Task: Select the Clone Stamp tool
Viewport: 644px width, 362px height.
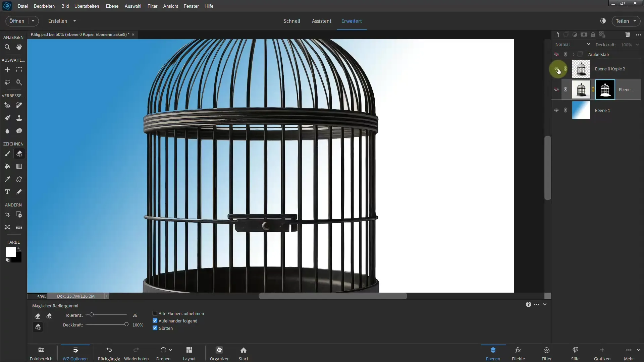Action: 19,118
